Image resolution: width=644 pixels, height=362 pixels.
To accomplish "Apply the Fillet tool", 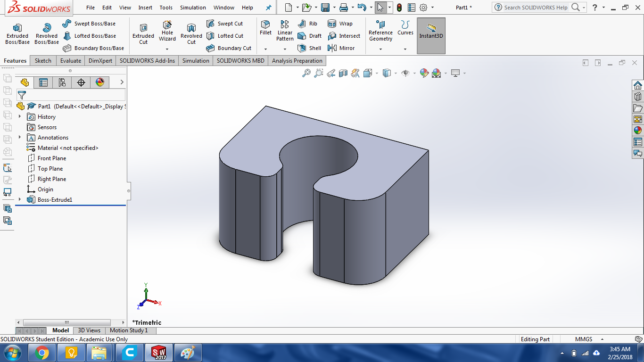I will [265, 28].
